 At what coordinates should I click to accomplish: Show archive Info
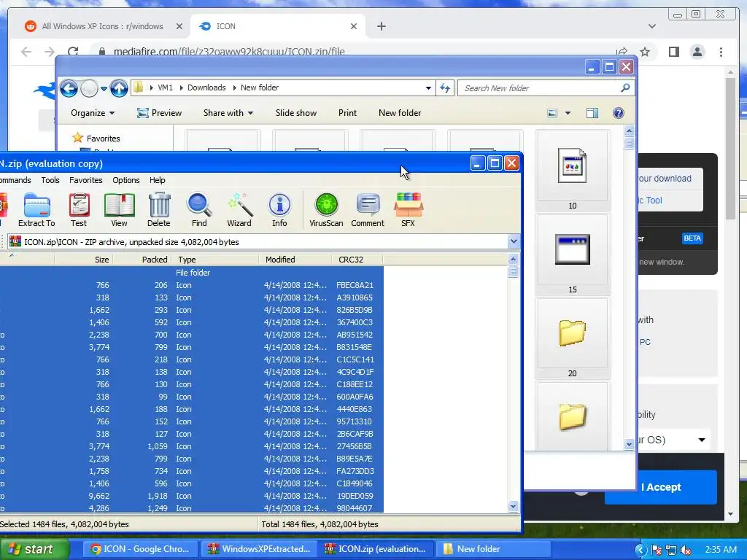click(279, 209)
